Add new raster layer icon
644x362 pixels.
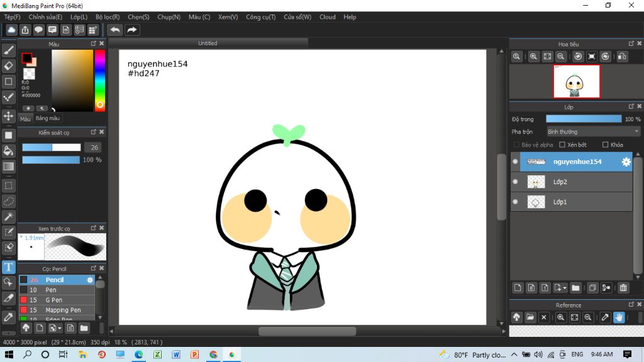click(518, 288)
